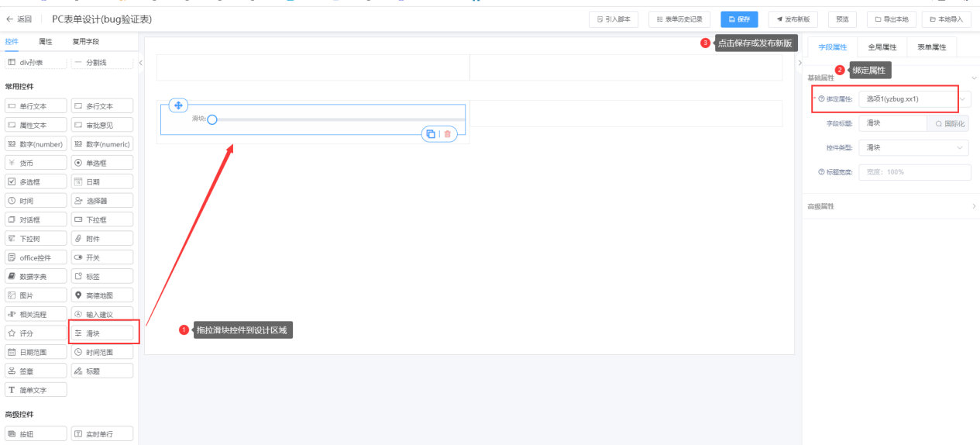Choose the 数字(number) control
The width and height of the screenshot is (980, 445).
36,144
